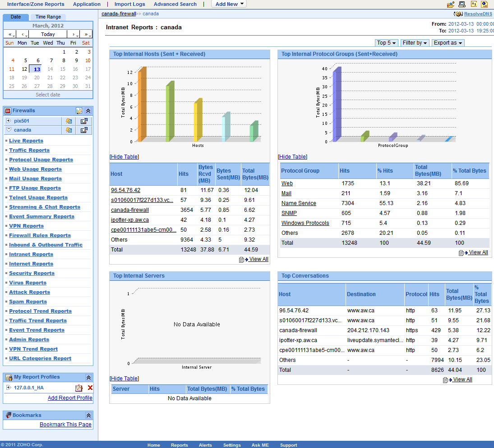The width and height of the screenshot is (494, 448).
Task: Open the Application menu item
Action: point(87,4)
